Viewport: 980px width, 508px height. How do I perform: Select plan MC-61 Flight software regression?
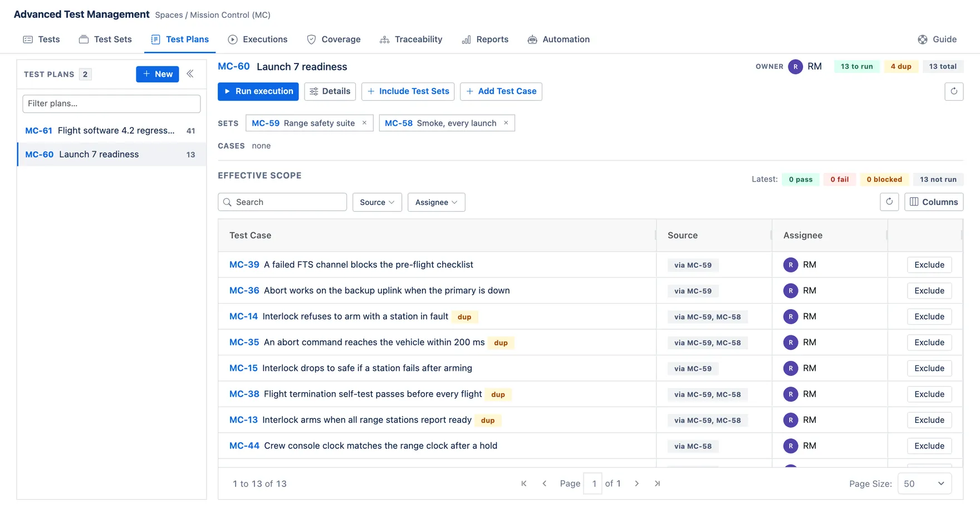[x=111, y=130]
